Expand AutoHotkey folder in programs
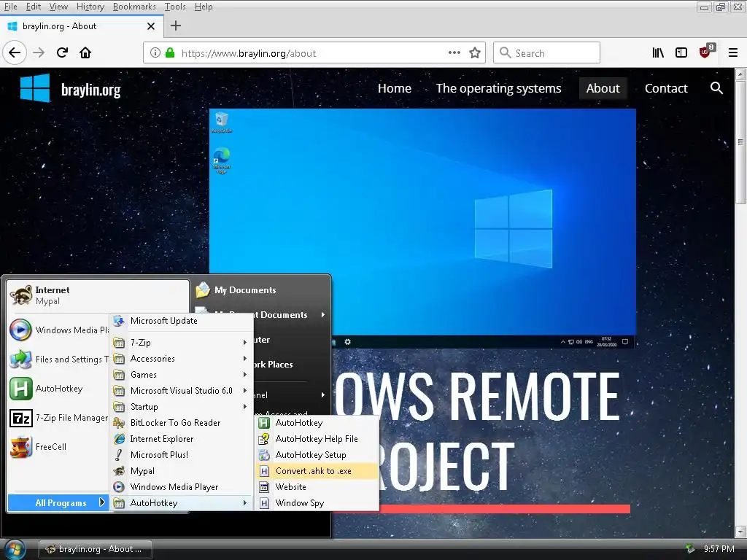This screenshot has height=560, width=747. (x=181, y=503)
